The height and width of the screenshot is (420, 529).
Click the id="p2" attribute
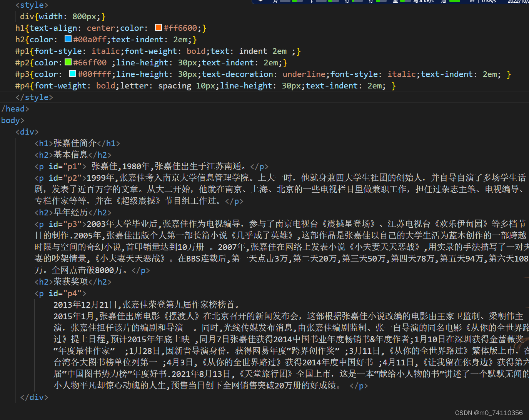(x=65, y=178)
